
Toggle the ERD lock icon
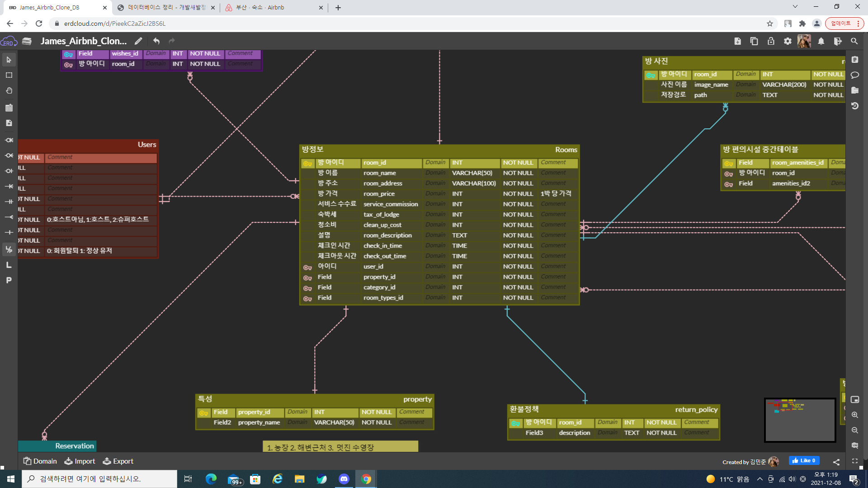771,41
